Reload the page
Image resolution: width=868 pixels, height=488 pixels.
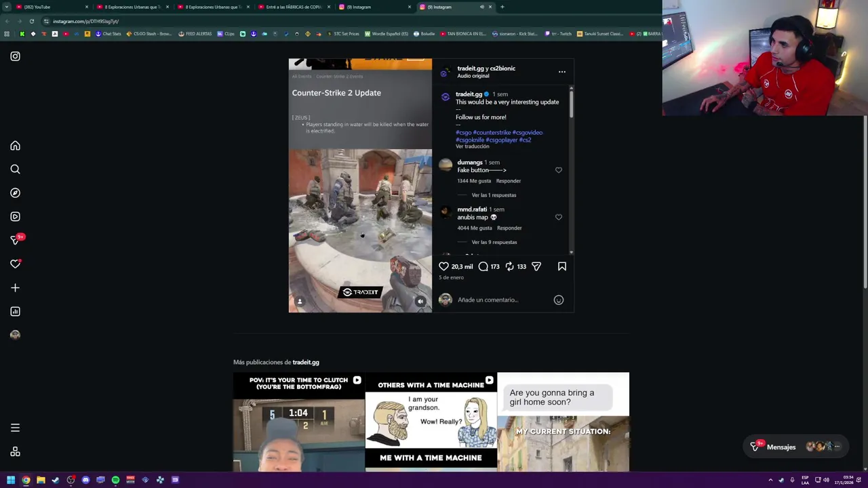31,21
